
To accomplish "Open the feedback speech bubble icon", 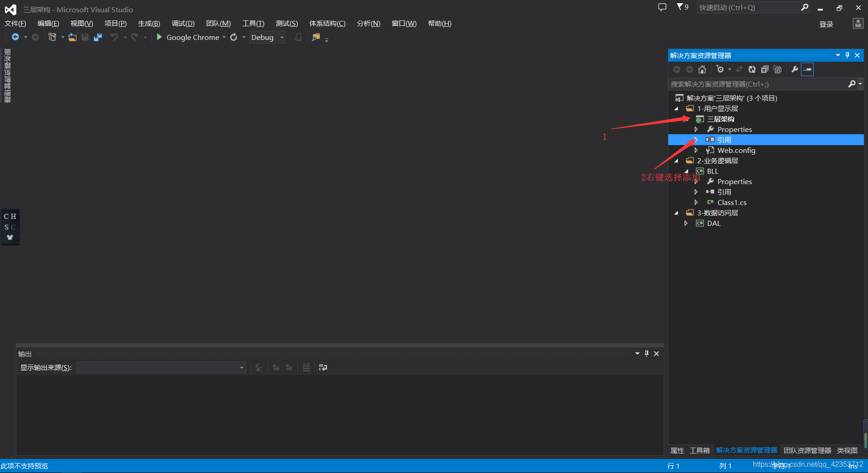I will (662, 7).
